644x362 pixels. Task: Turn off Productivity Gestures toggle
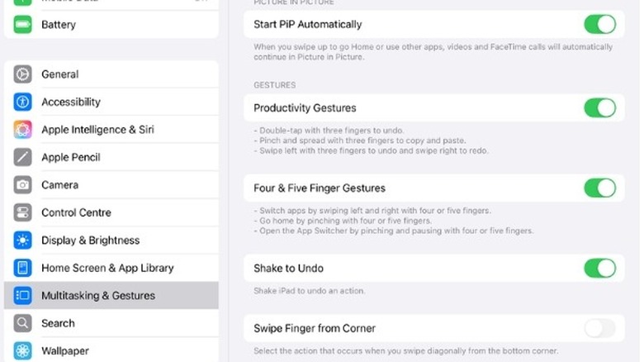click(x=599, y=108)
